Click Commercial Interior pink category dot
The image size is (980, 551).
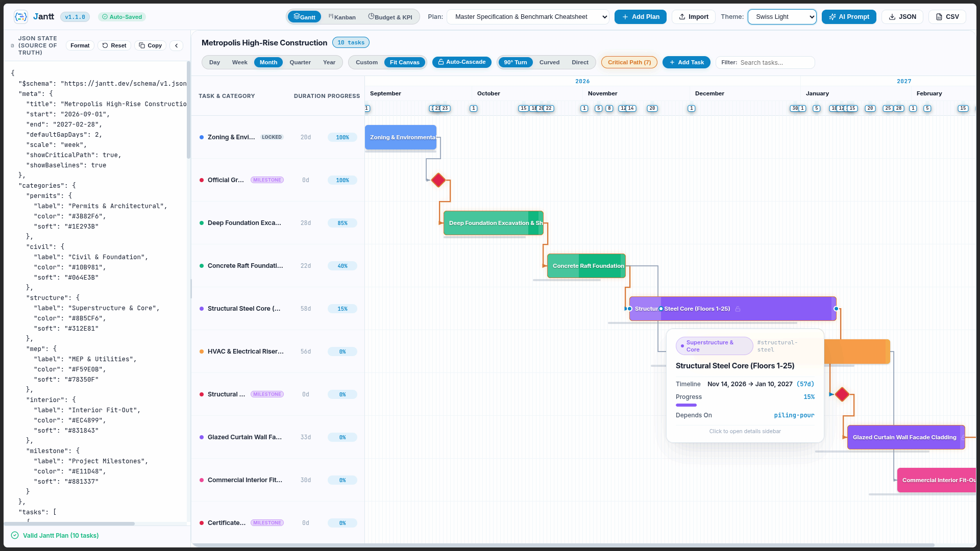point(202,480)
